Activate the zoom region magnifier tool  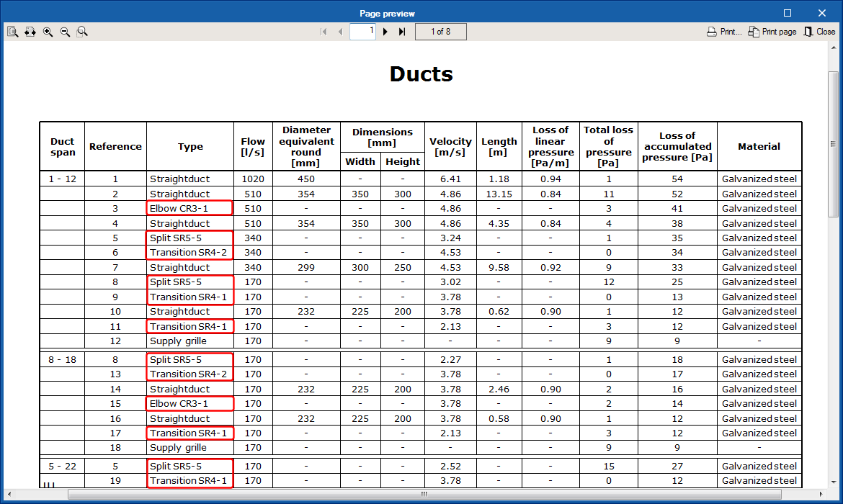click(81, 31)
